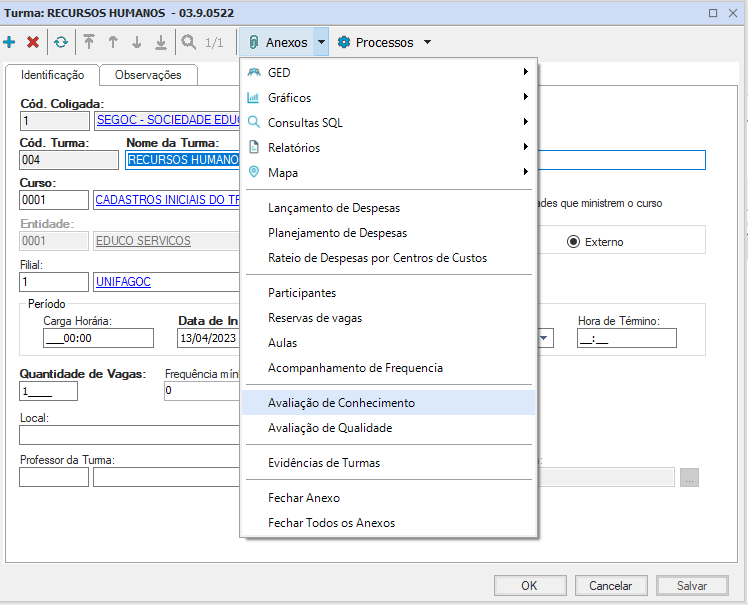Screen dimensions: 748x605
Task: Collapse the Anexos dropdown arrow
Action: (x=320, y=43)
